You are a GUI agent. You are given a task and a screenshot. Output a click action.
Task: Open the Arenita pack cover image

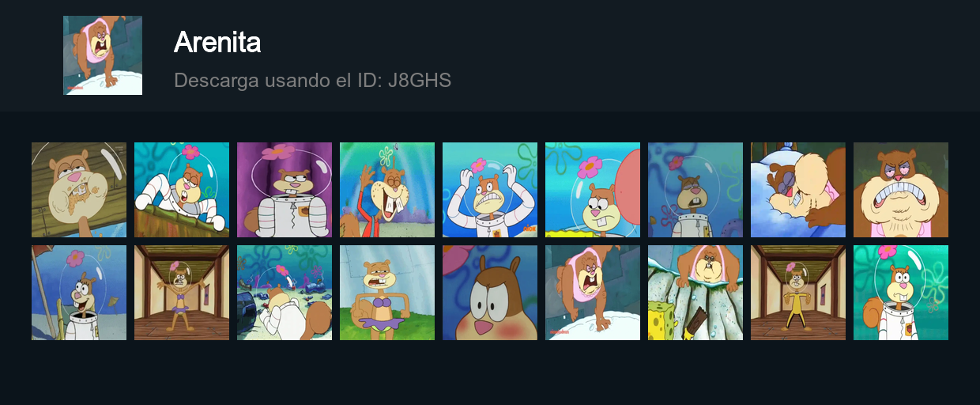tap(103, 55)
